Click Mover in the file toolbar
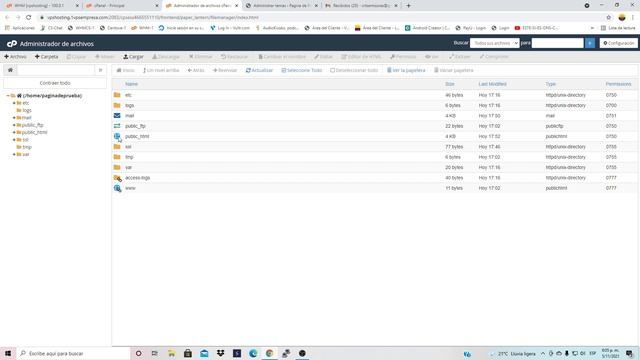This screenshot has width=640, height=360. 105,57
